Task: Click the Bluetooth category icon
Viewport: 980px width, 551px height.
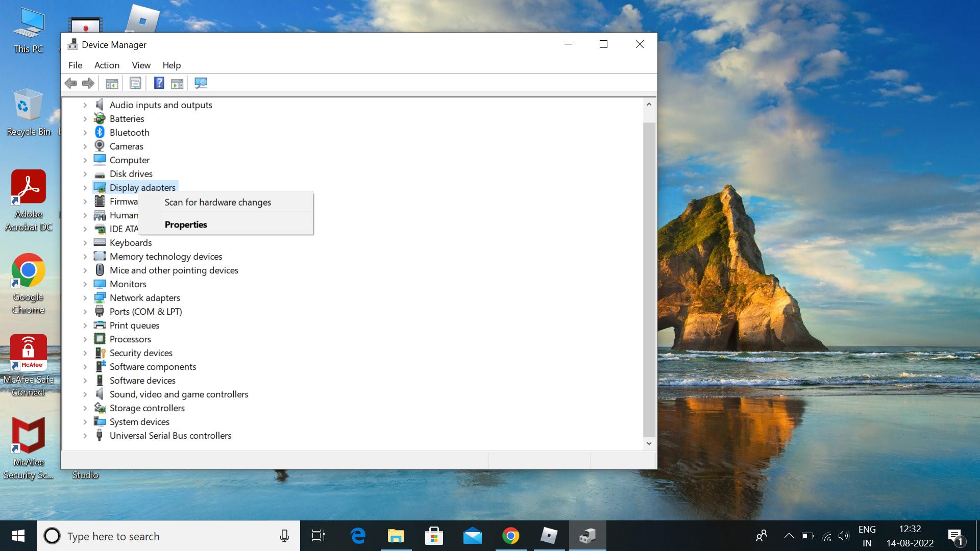Action: click(100, 132)
